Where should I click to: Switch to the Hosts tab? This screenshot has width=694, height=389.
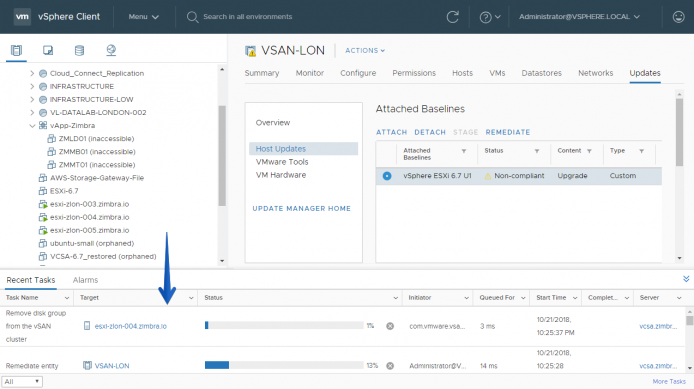(463, 73)
